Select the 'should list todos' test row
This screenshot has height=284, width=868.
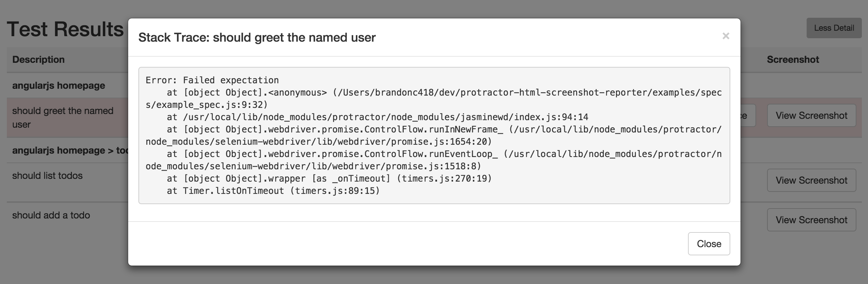point(48,175)
